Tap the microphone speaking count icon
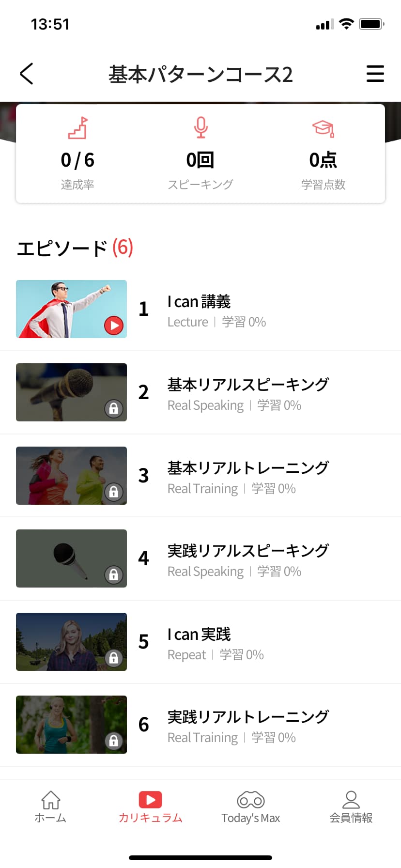401x868 pixels. coord(200,128)
